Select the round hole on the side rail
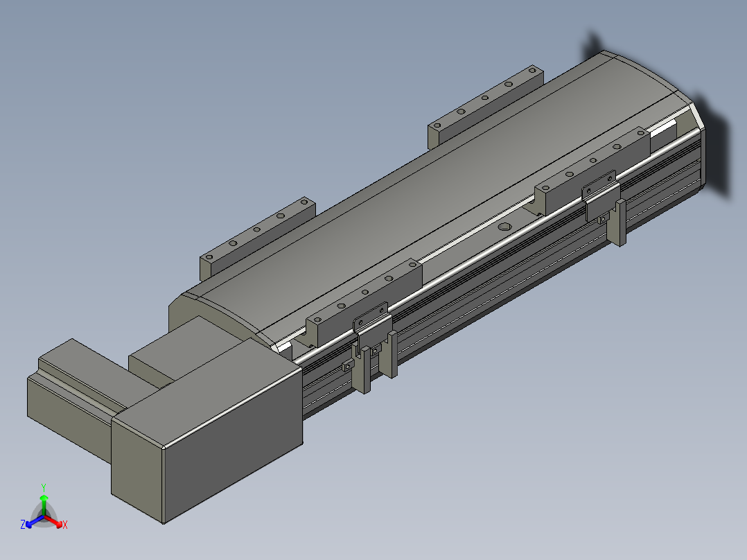Screen dimensions: 747x560 505,227
